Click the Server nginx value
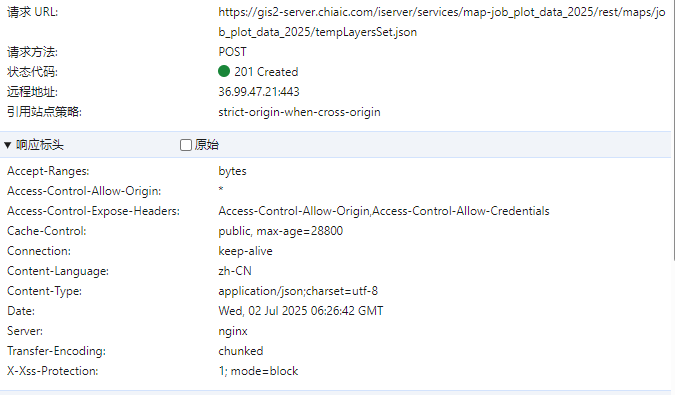Viewport: 675px width, 395px height. click(x=233, y=331)
